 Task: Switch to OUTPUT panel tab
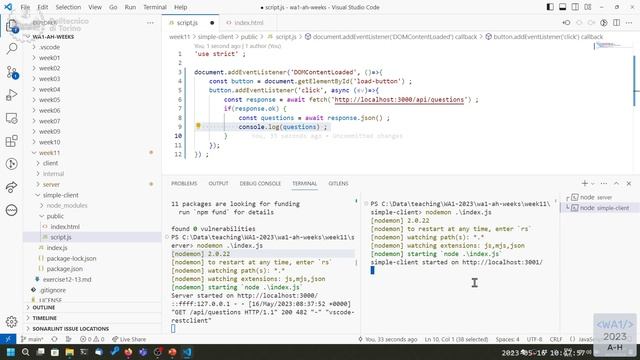(x=218, y=184)
